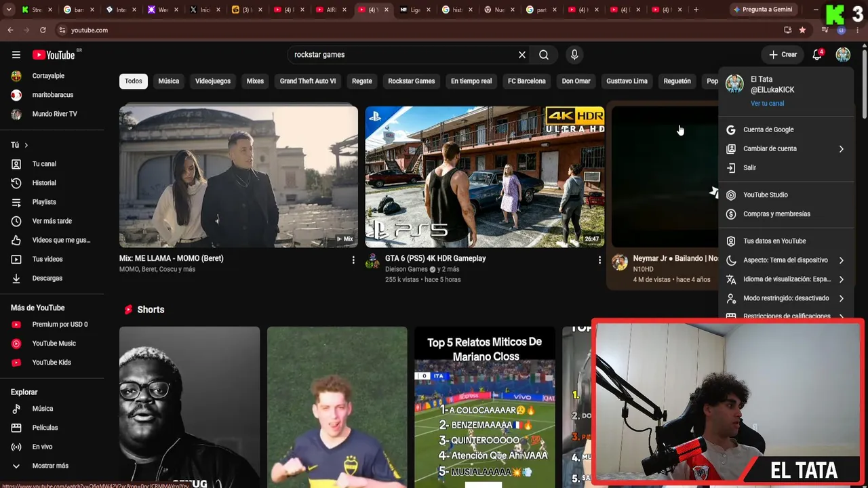868x488 pixels.
Task: Clear the search box text
Action: 522,55
